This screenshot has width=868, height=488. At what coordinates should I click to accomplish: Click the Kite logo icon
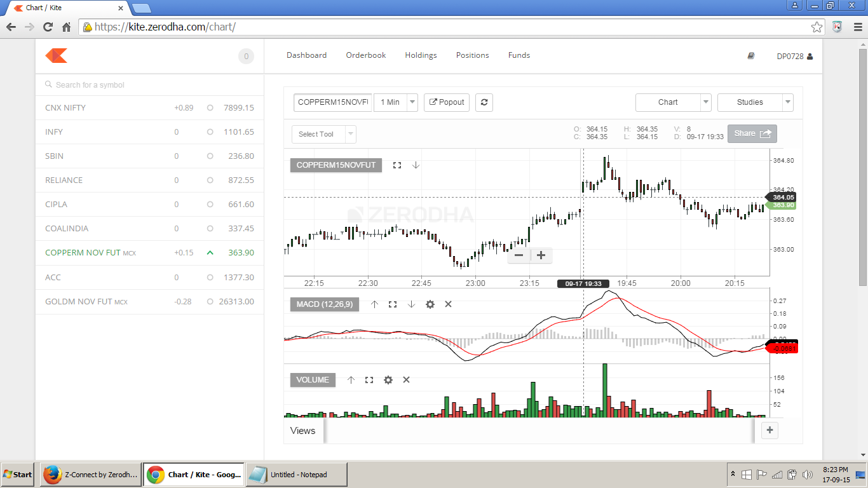[57, 56]
